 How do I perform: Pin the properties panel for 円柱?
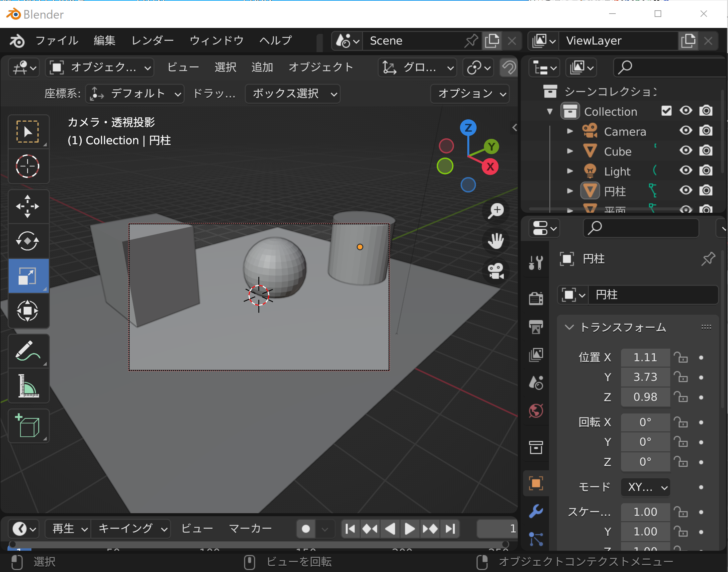708,259
